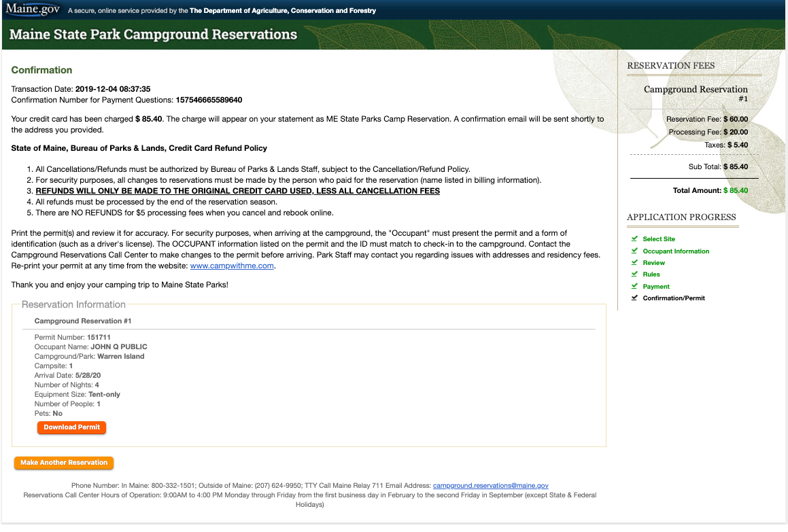
Task: Click the Pets: No line
Action: click(x=48, y=414)
